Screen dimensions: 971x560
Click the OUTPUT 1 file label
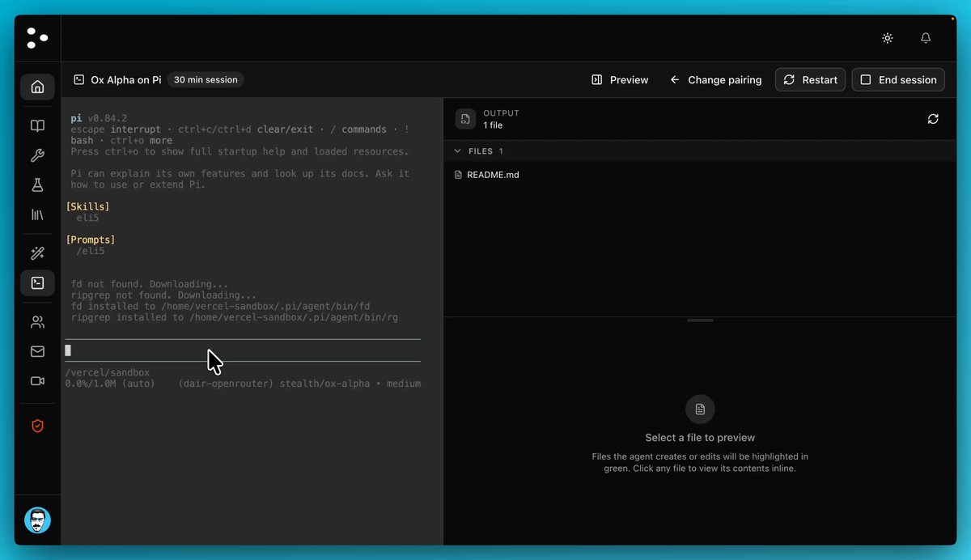(501, 119)
